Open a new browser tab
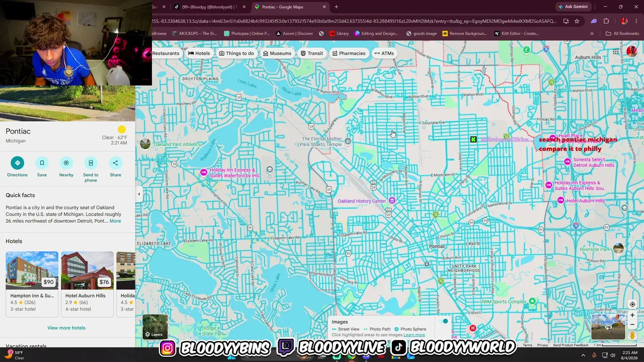 336,7
